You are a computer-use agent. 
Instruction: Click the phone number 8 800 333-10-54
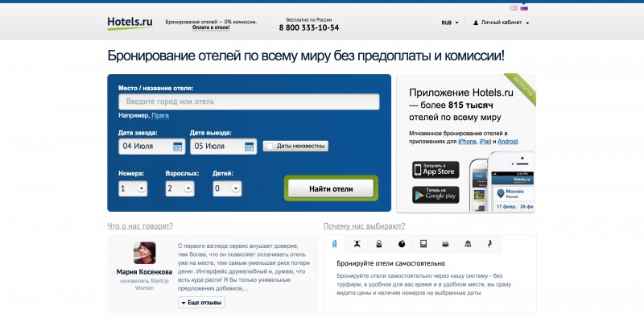pyautogui.click(x=309, y=28)
